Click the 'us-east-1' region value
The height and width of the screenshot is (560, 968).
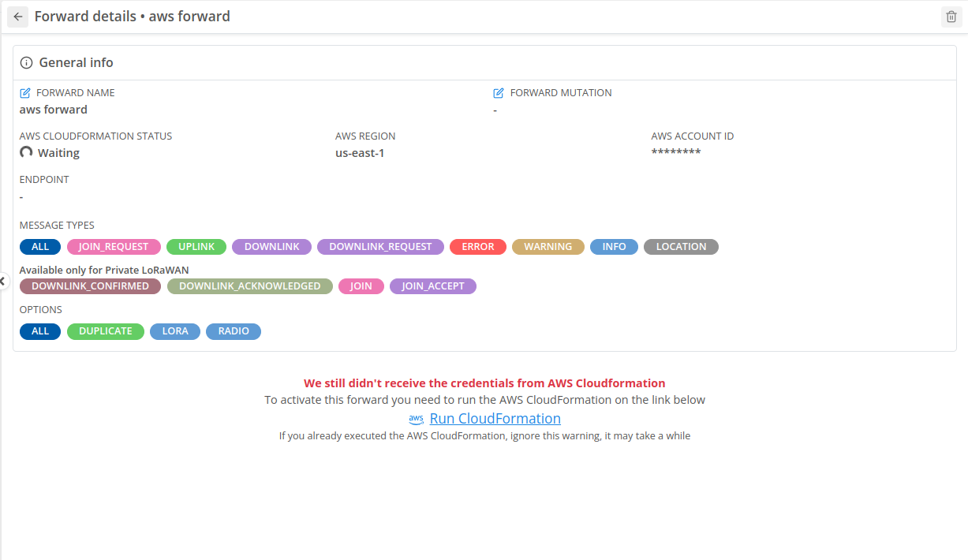tap(360, 153)
